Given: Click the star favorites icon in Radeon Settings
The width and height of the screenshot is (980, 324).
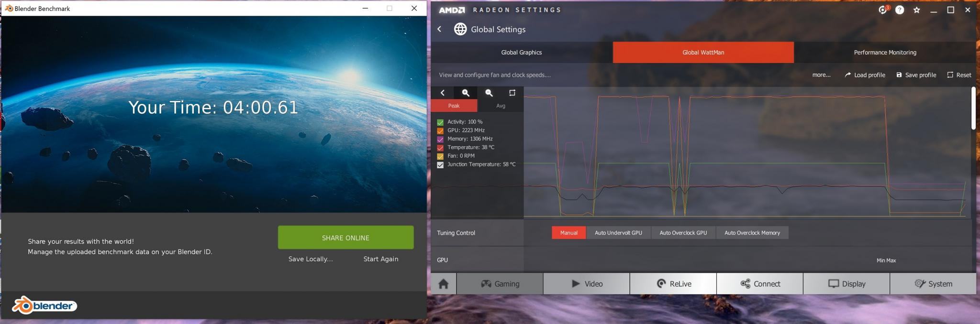Looking at the screenshot, I should click(x=916, y=10).
